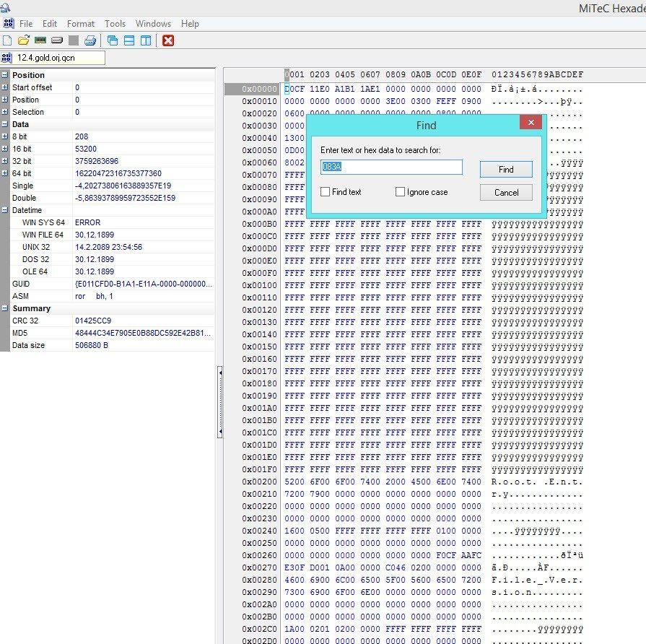Expand the 32 bit data row
The image size is (646, 644).
pos(5,161)
